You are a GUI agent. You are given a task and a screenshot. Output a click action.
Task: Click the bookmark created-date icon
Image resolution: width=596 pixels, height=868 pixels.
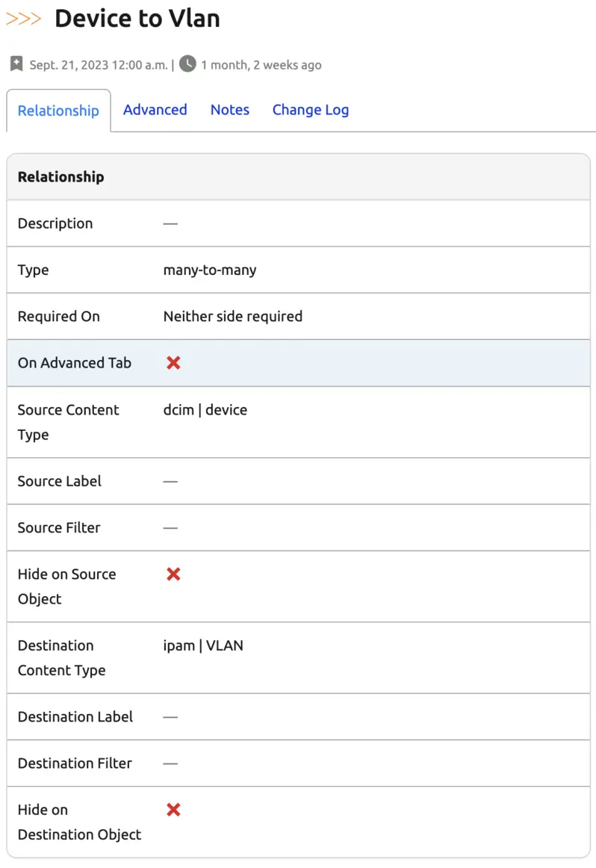click(x=16, y=64)
